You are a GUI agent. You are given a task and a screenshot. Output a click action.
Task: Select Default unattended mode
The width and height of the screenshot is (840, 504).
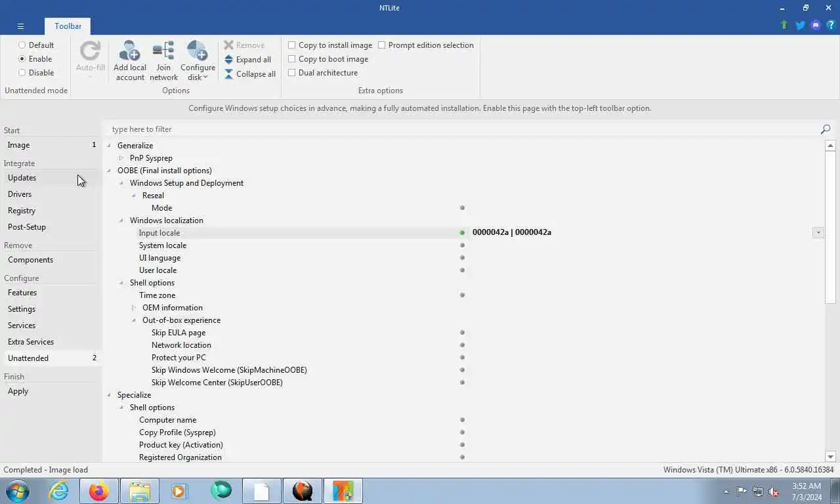22,45
